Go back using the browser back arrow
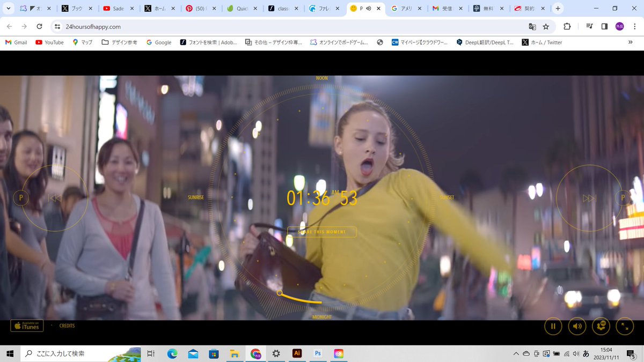The width and height of the screenshot is (644, 362). (x=9, y=26)
